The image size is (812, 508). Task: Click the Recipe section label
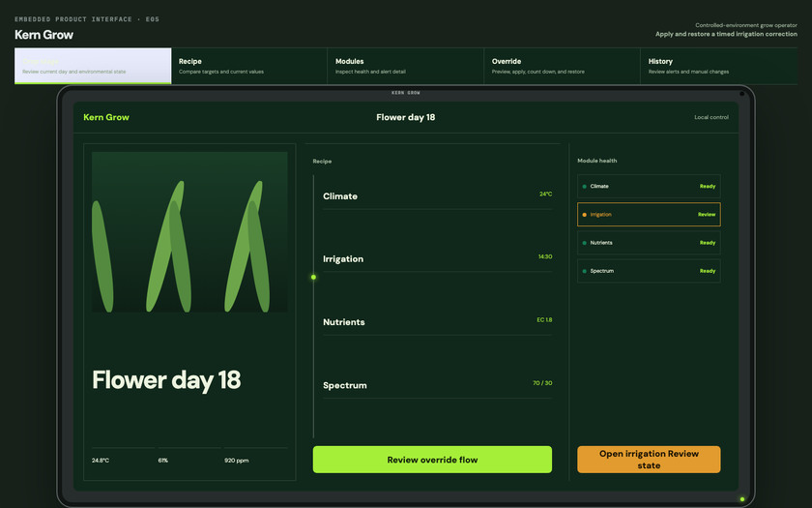pyautogui.click(x=322, y=162)
